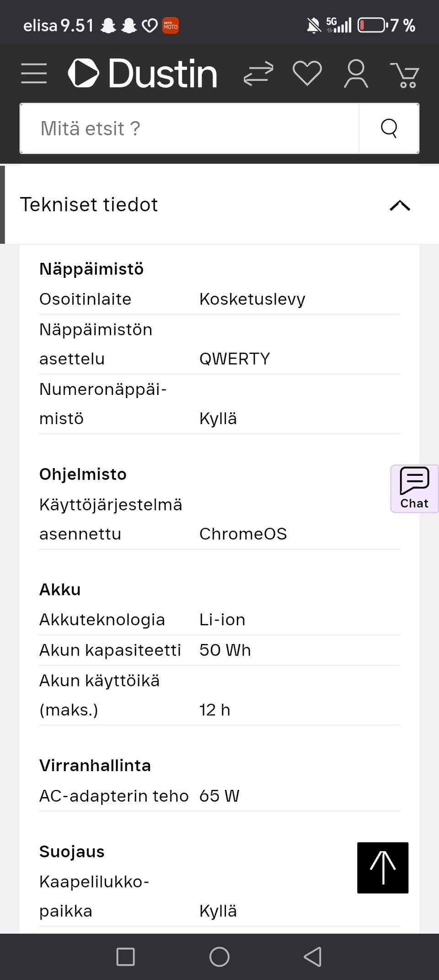Viewport: 439px width, 980px height.
Task: Click the Dustin logo
Action: [142, 72]
